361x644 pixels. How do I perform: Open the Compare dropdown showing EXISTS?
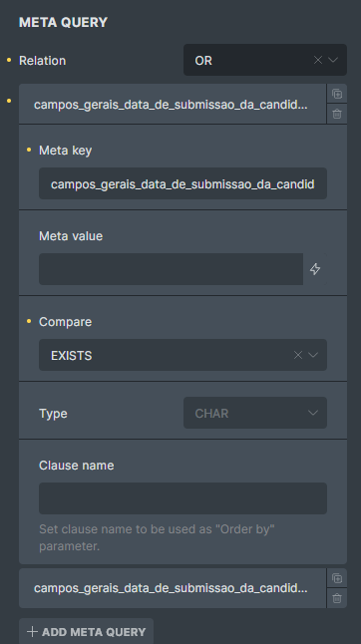(182, 355)
